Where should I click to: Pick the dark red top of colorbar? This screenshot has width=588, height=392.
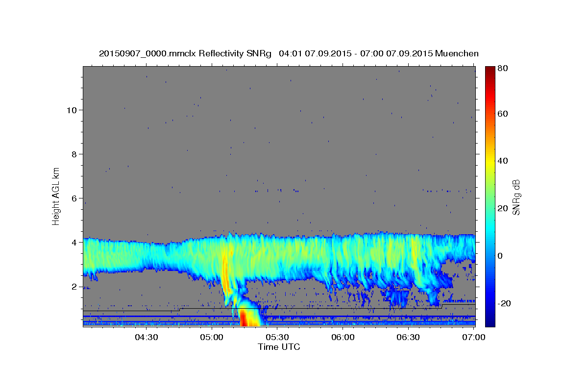[x=490, y=71]
